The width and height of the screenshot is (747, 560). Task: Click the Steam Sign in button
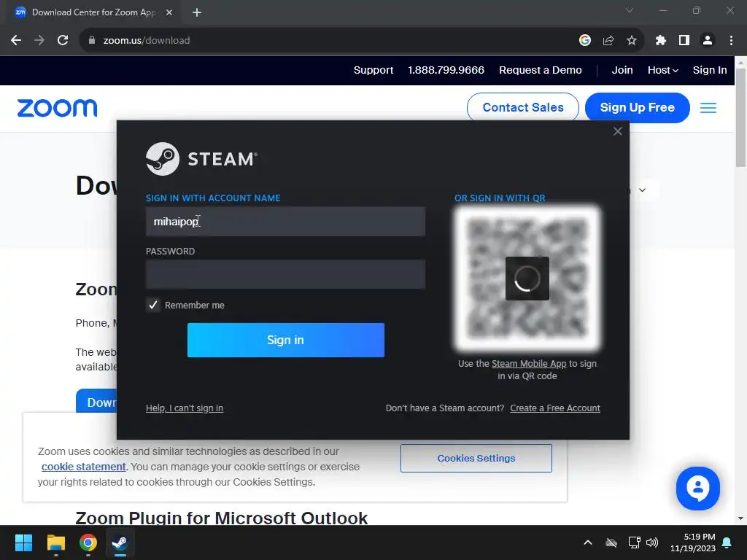click(x=286, y=340)
